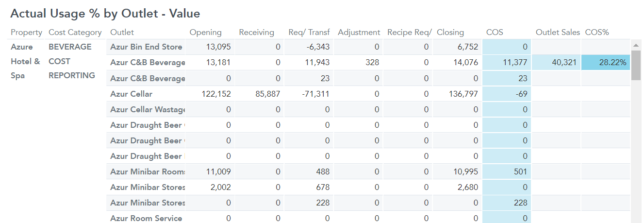Click the Adjustment column header

click(359, 33)
